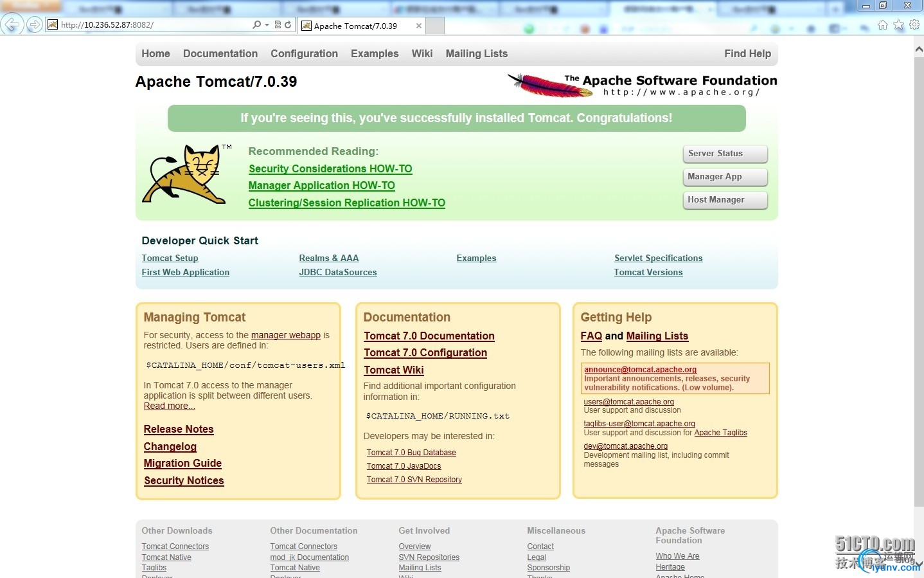
Task: Click the taglibs-user@tomcat.apache.org link
Action: tap(639, 424)
